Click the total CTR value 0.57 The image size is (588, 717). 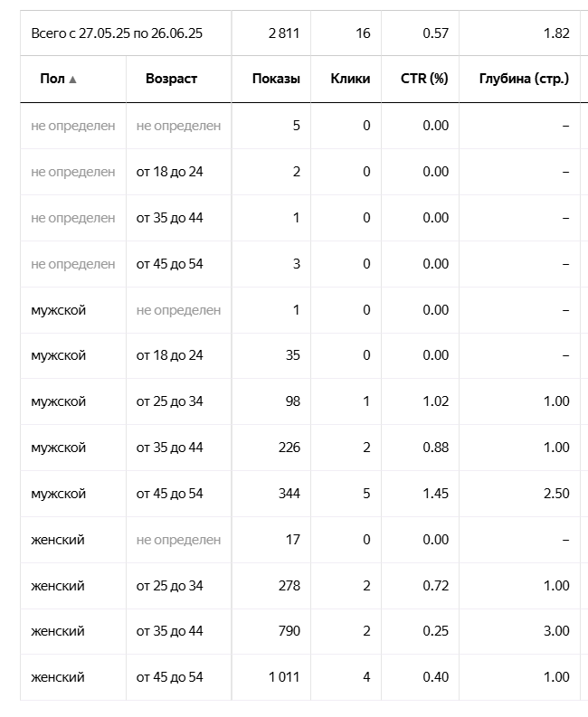tap(435, 33)
